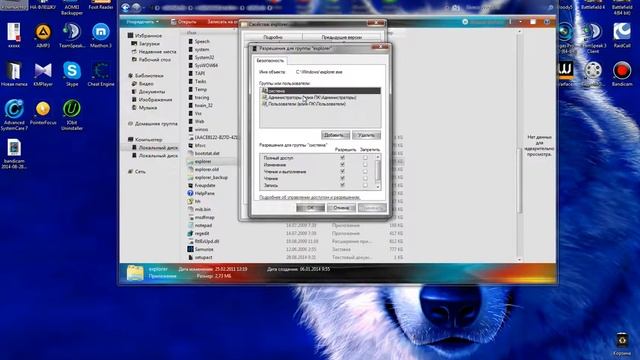Viewport: 640px width, 360px height.
Task: Open Загрузки in Explorer sidebar
Action: pyautogui.click(x=146, y=44)
